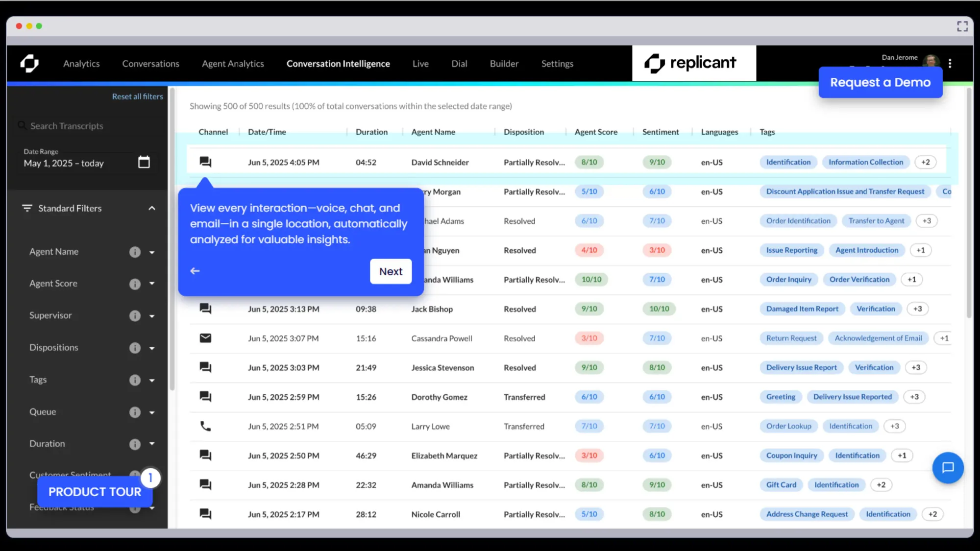Click the Replicant logo icon in navbar
The image size is (980, 551).
[x=29, y=64]
